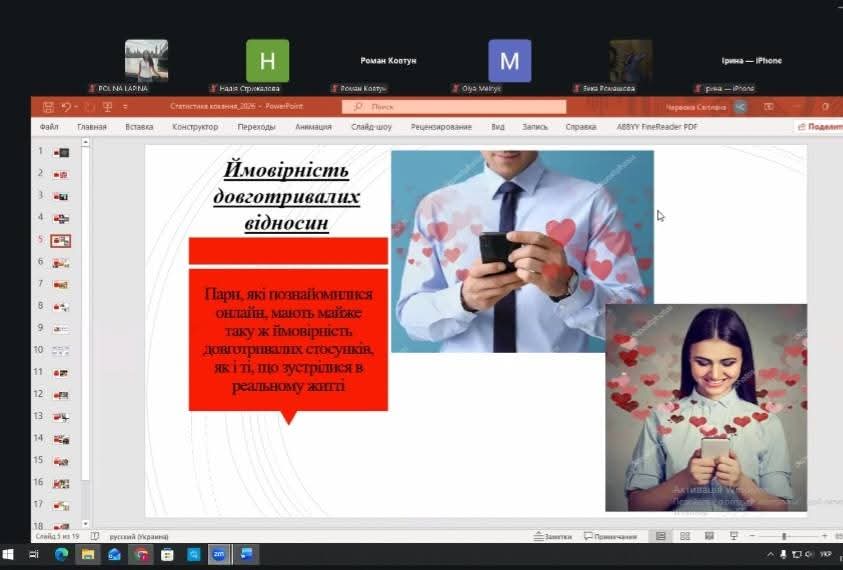
Task: Click in the PowerPoint search box
Action: click(454, 106)
